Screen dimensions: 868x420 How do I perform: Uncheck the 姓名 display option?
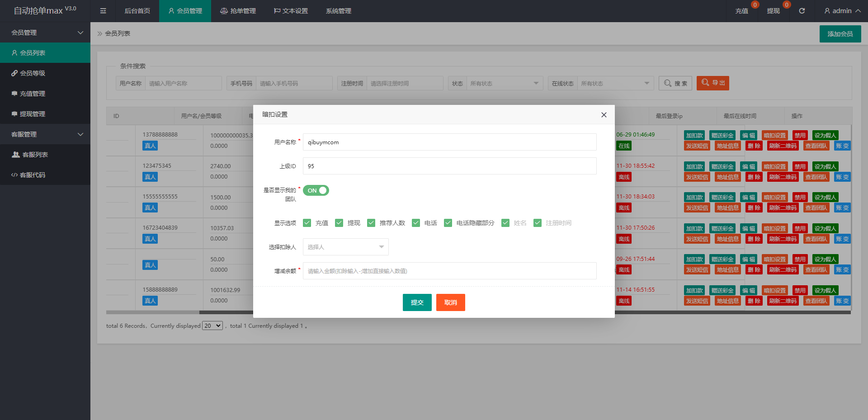coord(505,223)
